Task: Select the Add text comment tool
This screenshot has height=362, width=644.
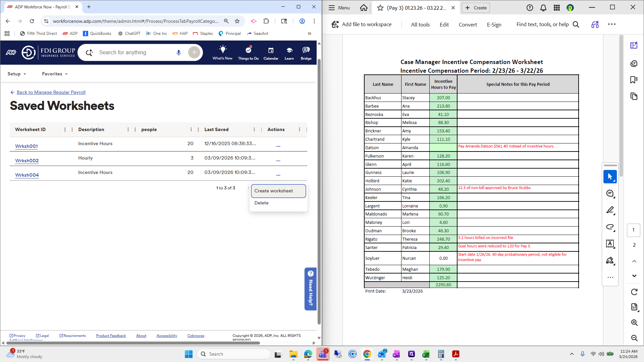Action: [x=610, y=244]
